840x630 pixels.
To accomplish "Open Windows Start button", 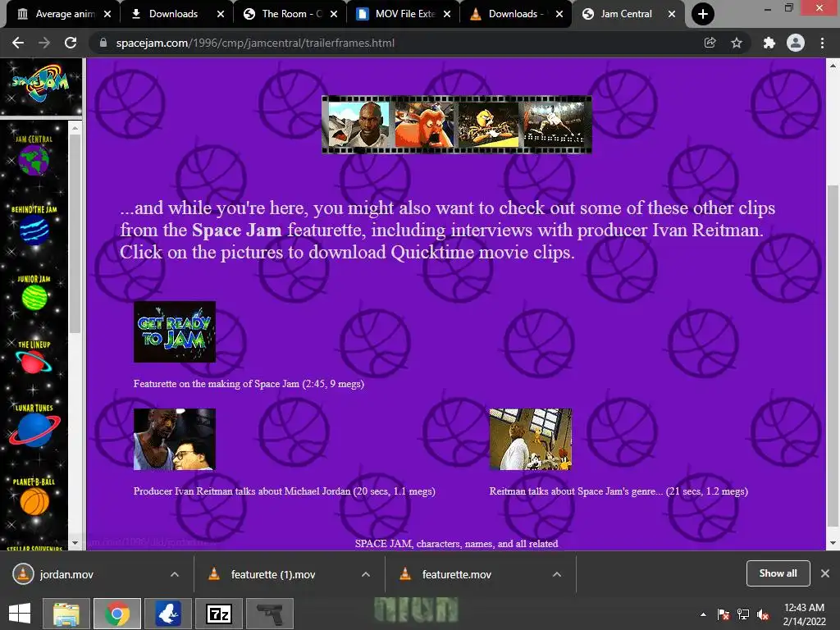I will [x=20, y=614].
